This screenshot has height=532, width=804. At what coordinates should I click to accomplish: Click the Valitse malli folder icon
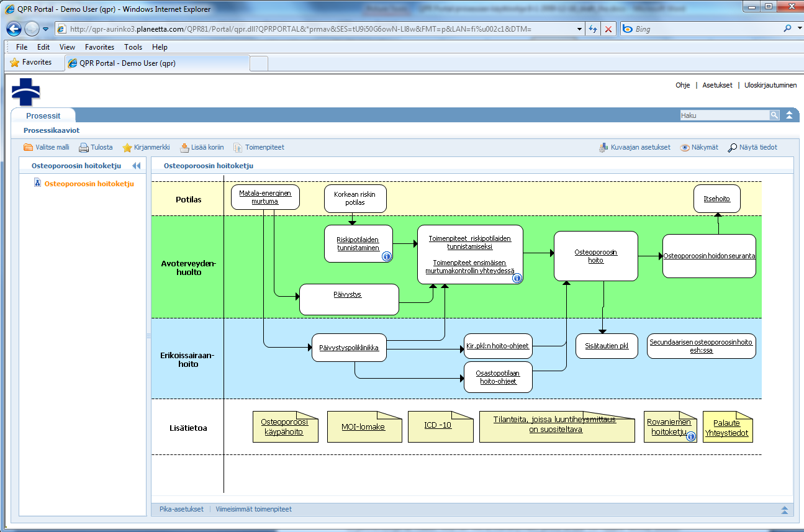28,148
